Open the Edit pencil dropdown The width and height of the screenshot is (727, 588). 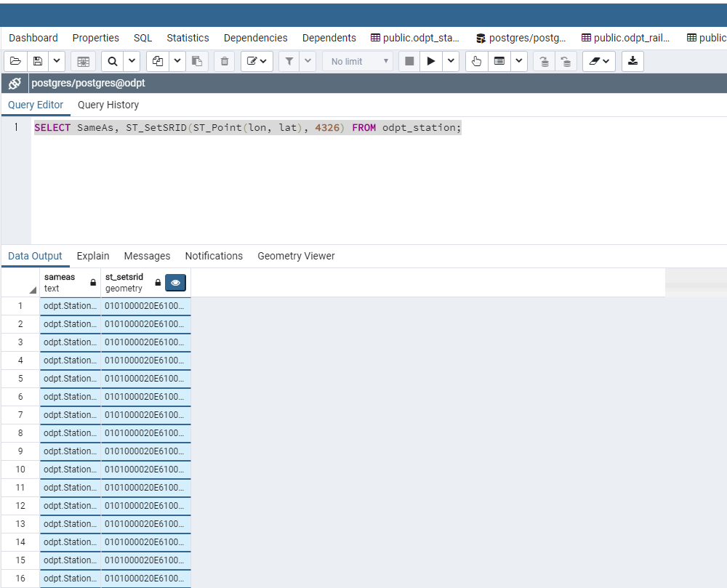tap(257, 61)
